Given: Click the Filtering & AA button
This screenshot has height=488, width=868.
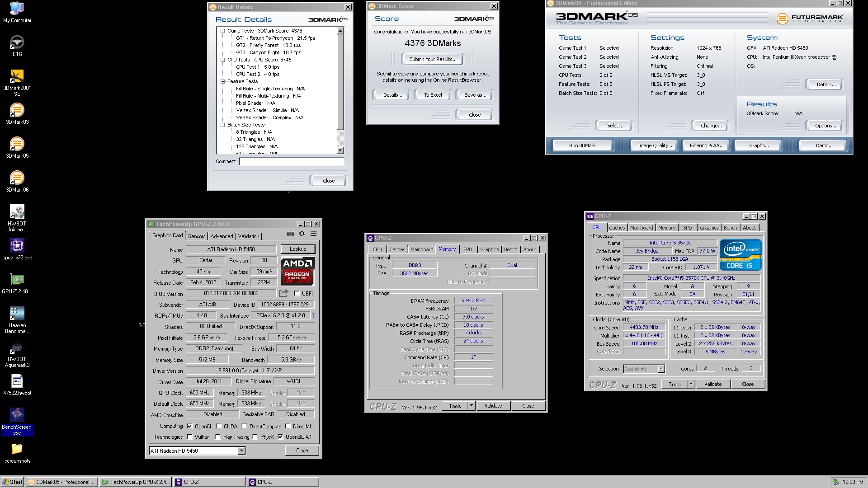Looking at the screenshot, I should pos(707,145).
